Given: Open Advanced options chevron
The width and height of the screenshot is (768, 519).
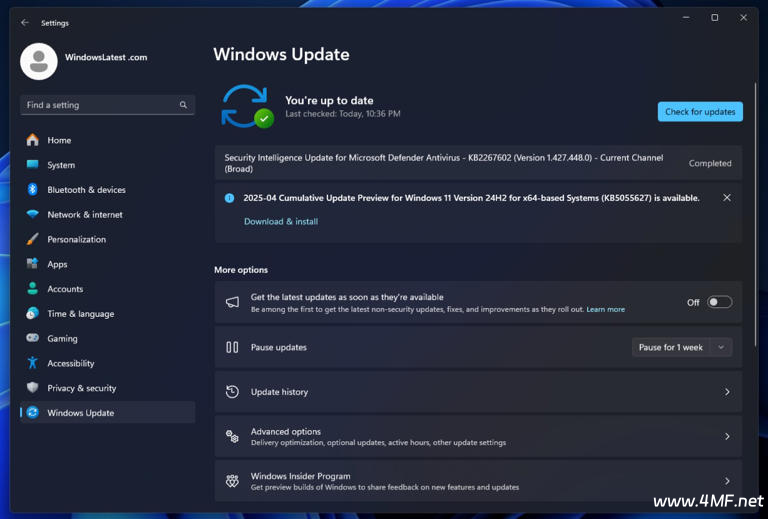Looking at the screenshot, I should pyautogui.click(x=727, y=437).
